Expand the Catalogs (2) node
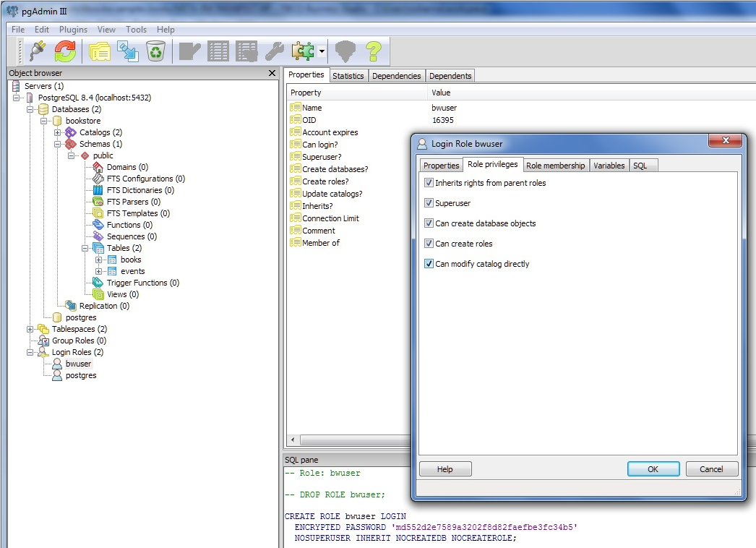The width and height of the screenshot is (756, 548). coord(57,132)
